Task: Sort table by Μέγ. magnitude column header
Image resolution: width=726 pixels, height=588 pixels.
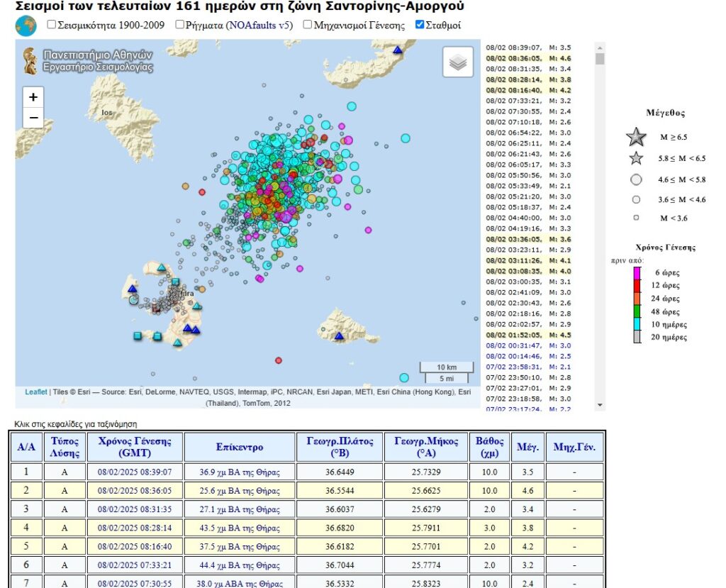Action: coord(526,448)
